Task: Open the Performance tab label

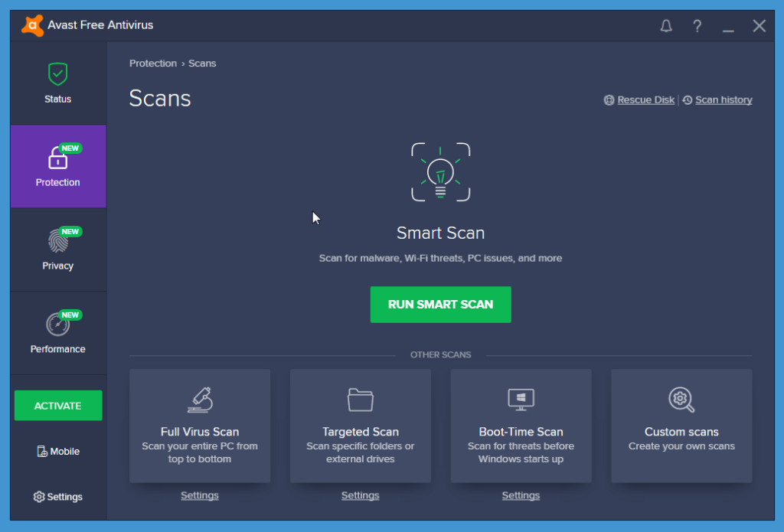Action: [x=58, y=349]
